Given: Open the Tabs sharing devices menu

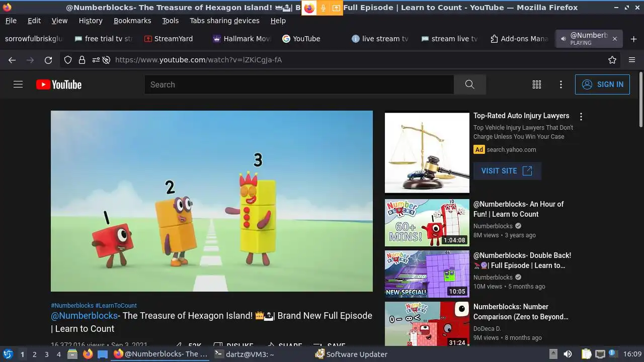Looking at the screenshot, I should coord(224,21).
